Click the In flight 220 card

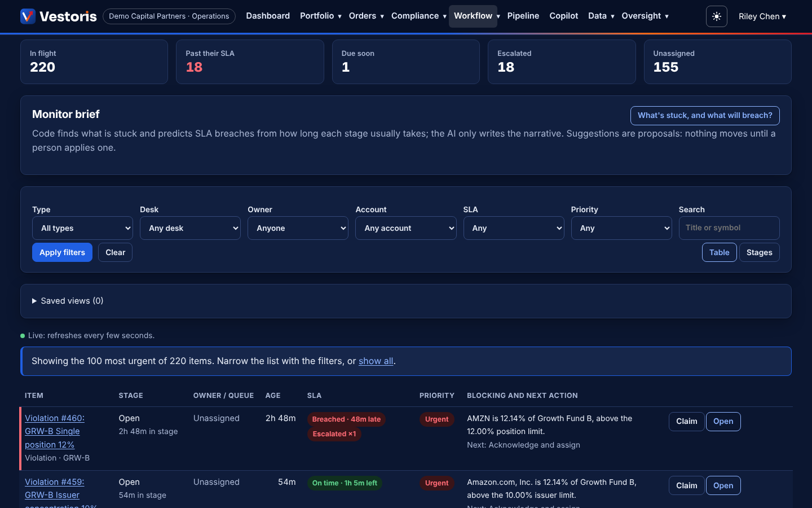coord(94,62)
